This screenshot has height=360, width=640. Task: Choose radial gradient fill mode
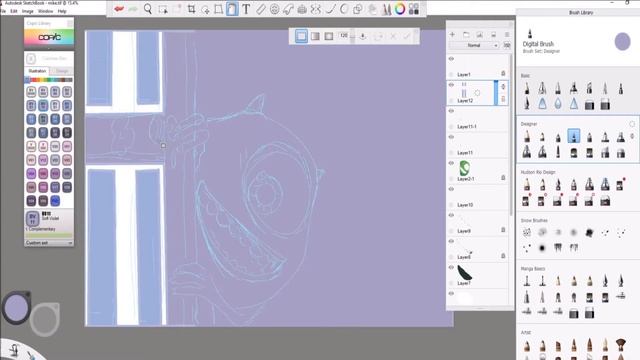pyautogui.click(x=329, y=36)
